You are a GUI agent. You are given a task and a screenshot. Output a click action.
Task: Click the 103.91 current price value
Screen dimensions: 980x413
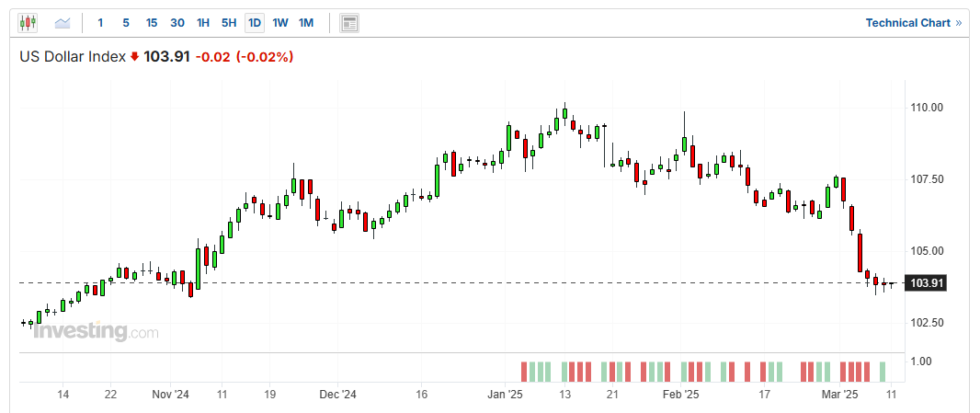[x=166, y=57]
